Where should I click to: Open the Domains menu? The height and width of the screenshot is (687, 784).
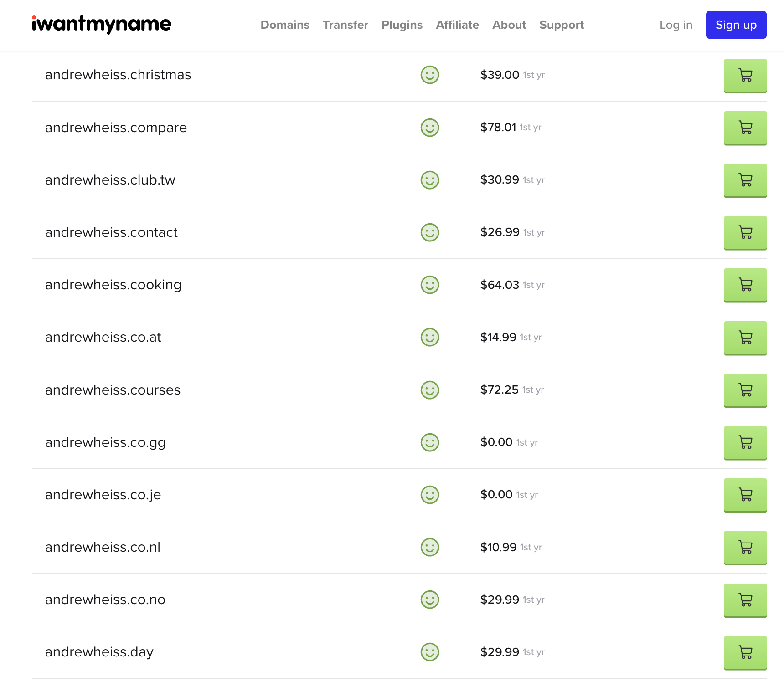(x=285, y=25)
